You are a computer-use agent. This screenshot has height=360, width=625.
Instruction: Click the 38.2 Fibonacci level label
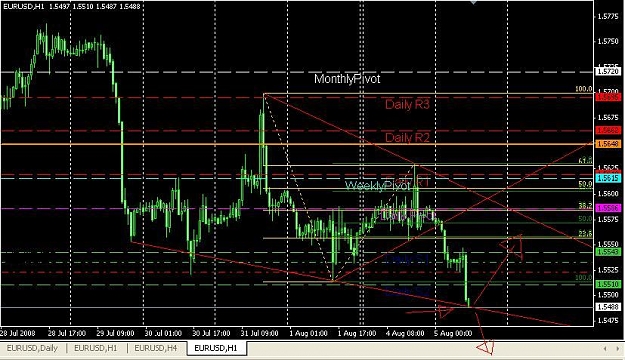coord(585,206)
